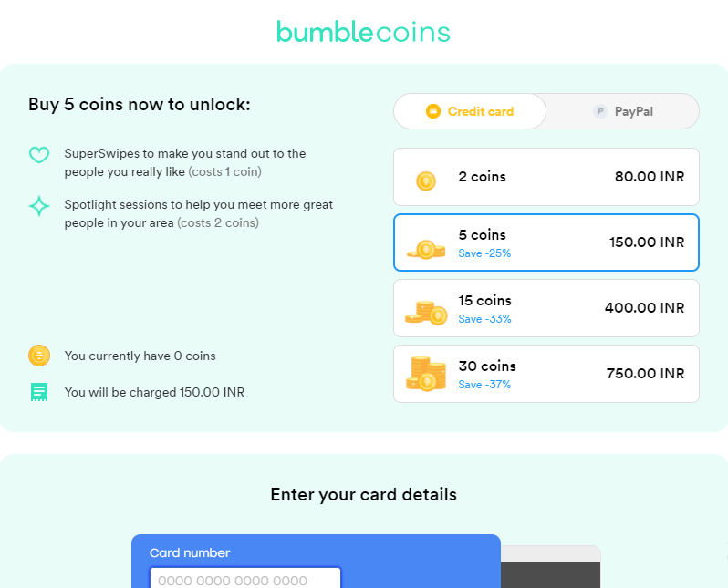This screenshot has height=588, width=728.
Task: Click the SuperSwipes heart icon
Action: click(x=39, y=155)
